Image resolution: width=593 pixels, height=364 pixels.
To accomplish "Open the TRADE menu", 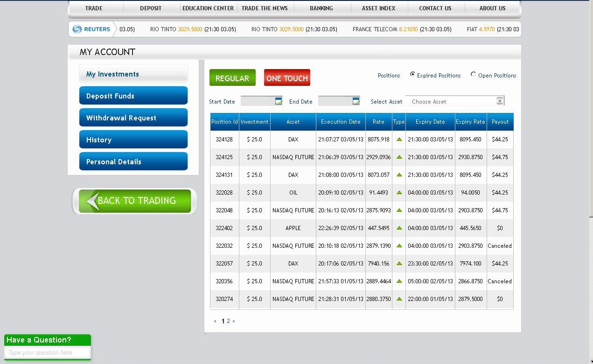I will point(94,8).
